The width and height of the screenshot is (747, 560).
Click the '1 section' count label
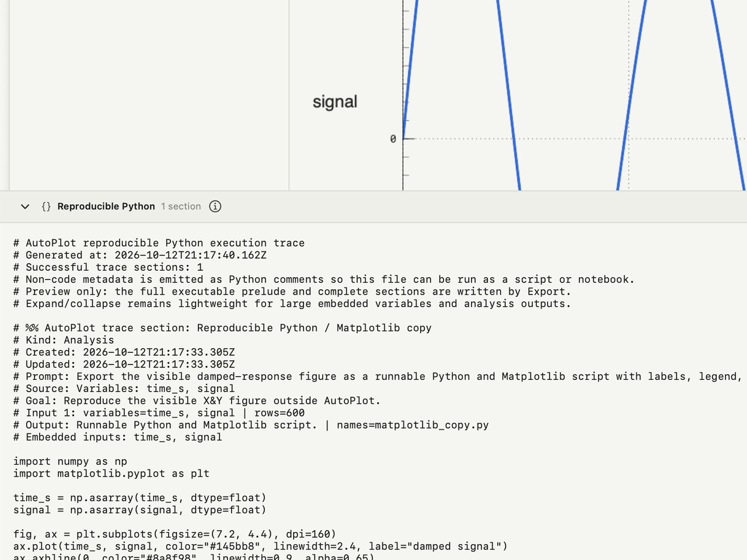point(181,206)
